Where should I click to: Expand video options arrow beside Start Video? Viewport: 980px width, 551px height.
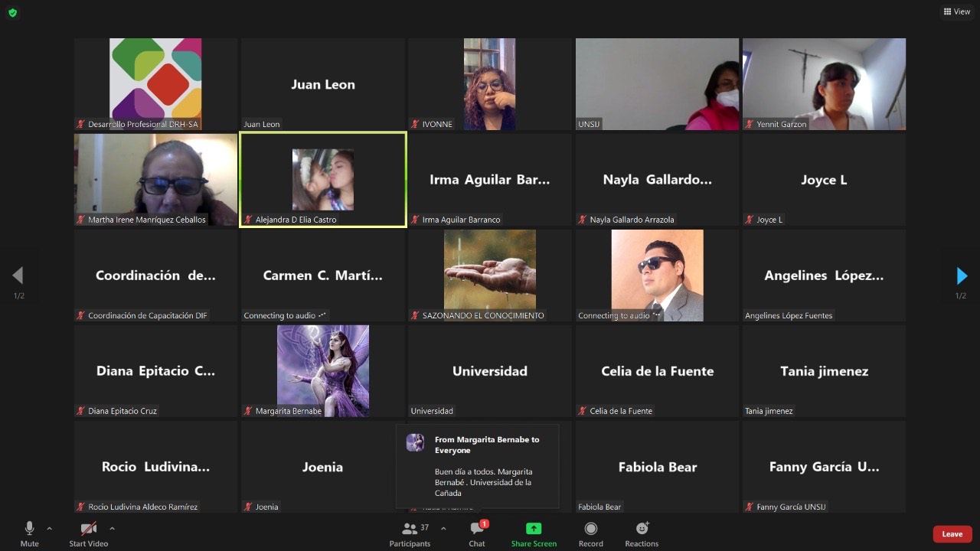tap(112, 528)
